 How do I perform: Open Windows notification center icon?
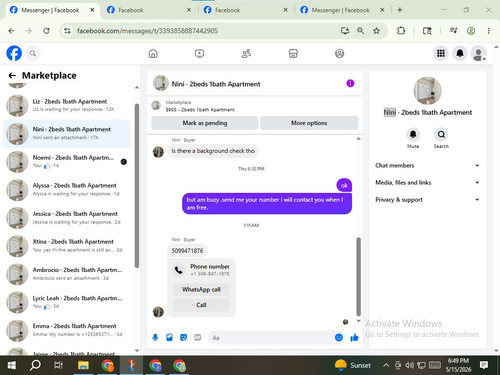(484, 365)
